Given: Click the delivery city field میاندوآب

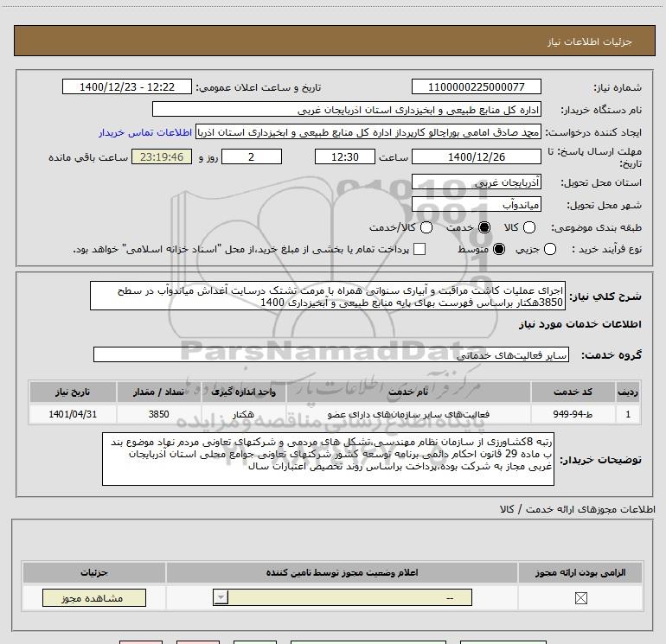Looking at the screenshot, I should click(476, 205).
